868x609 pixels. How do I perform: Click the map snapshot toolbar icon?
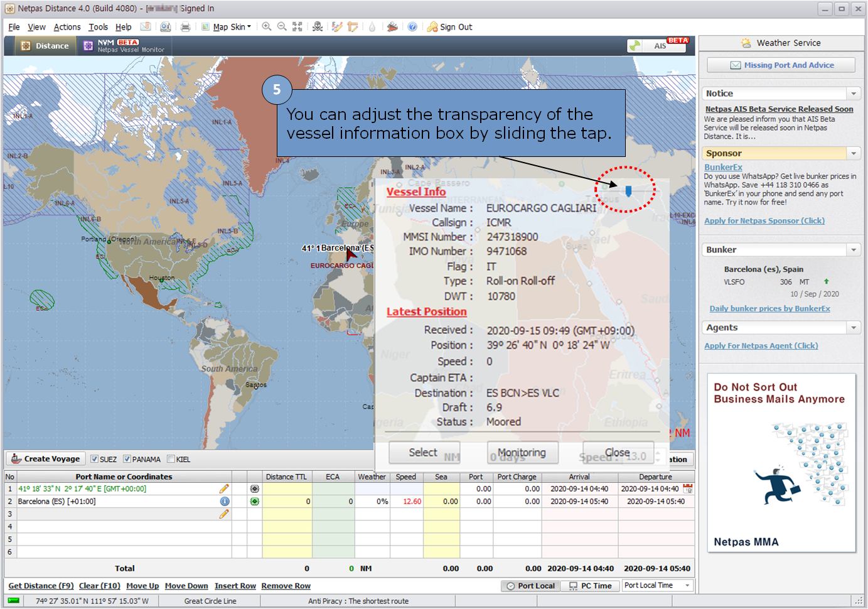point(165,26)
